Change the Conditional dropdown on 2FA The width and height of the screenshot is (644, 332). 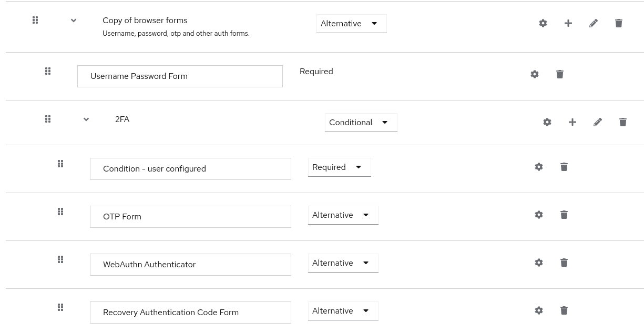361,122
